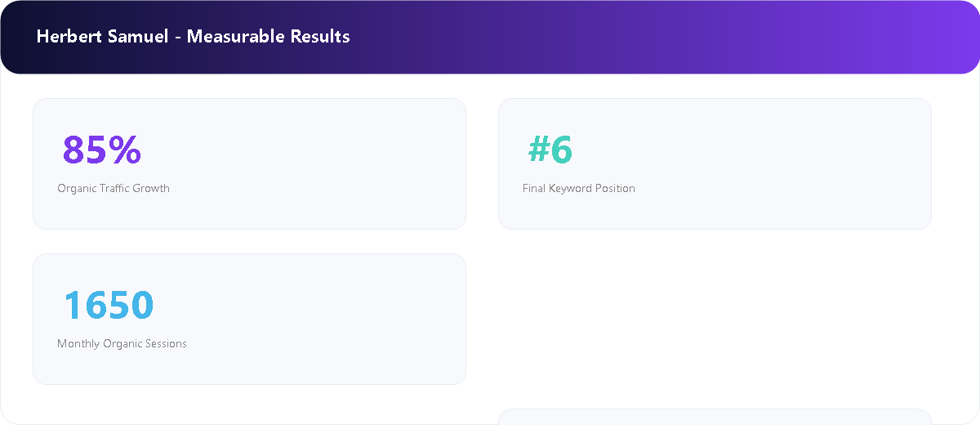Click the Organic Traffic Growth label
980x425 pixels.
pos(114,188)
